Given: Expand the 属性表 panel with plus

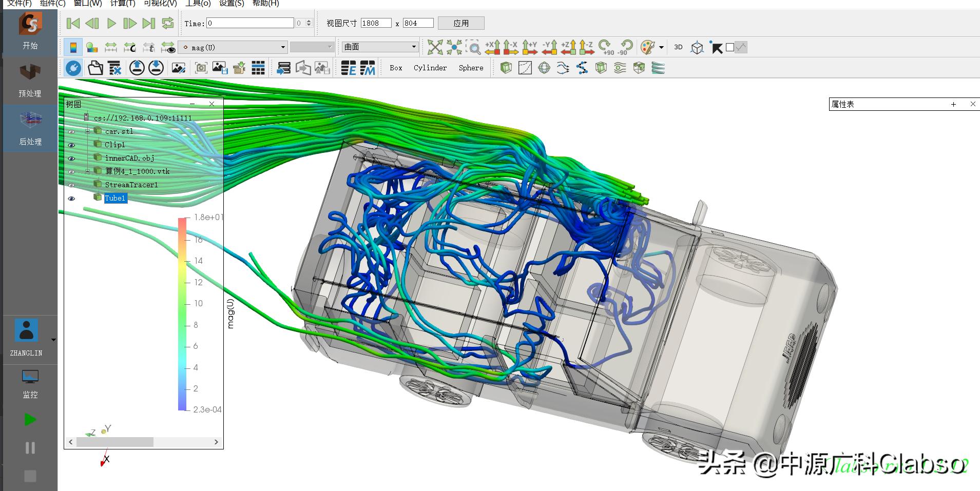Looking at the screenshot, I should click(953, 104).
